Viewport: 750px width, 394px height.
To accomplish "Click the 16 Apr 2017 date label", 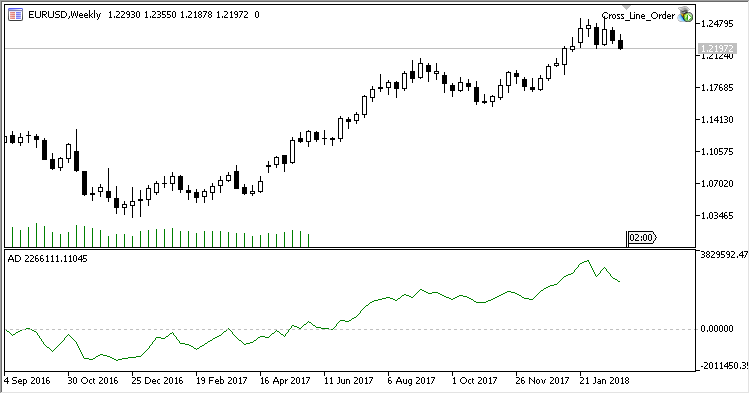I will click(285, 381).
